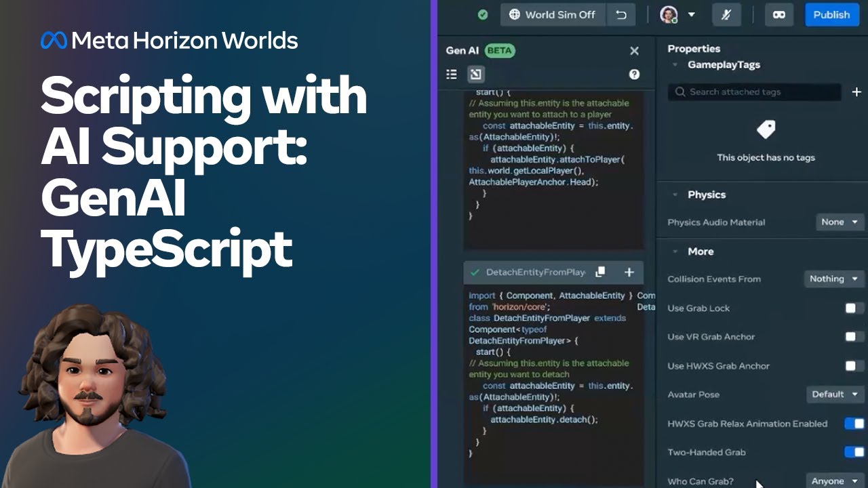The width and height of the screenshot is (868, 488).
Task: Click the BETA badge
Action: tap(500, 51)
